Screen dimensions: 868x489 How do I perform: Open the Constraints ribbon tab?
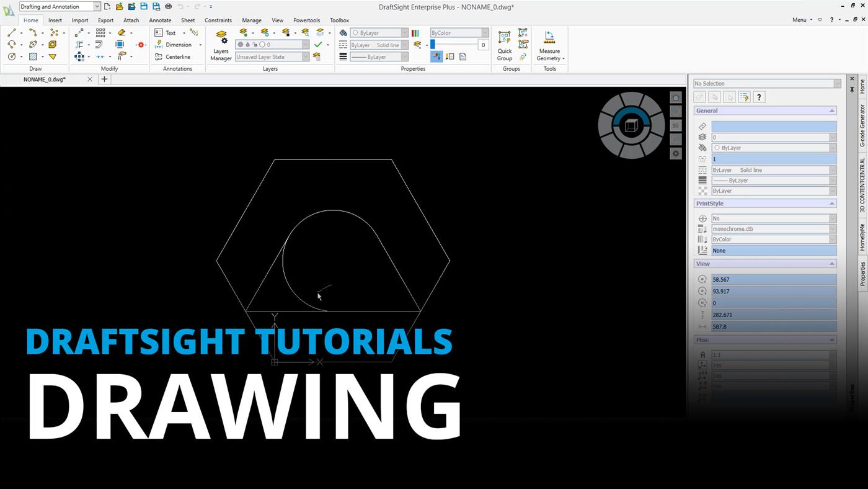point(218,20)
